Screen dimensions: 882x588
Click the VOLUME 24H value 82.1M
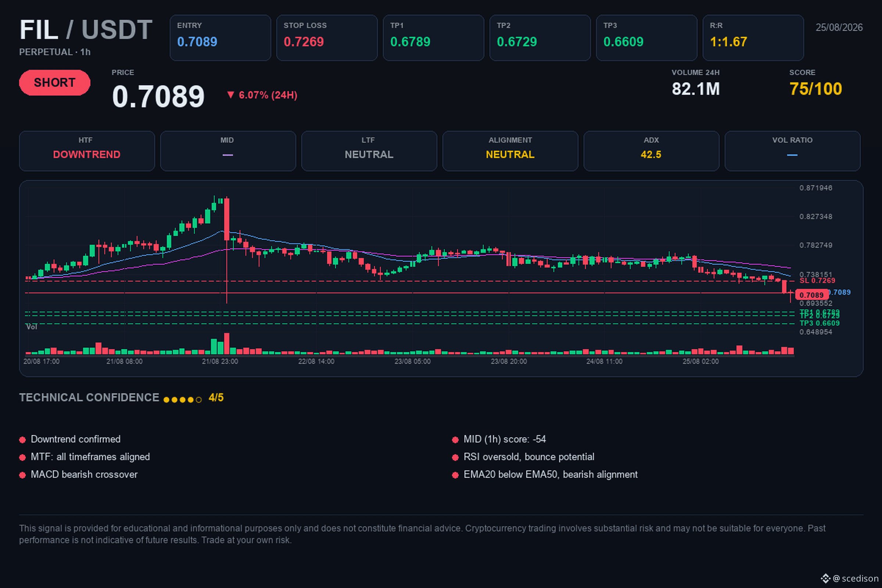(x=696, y=89)
